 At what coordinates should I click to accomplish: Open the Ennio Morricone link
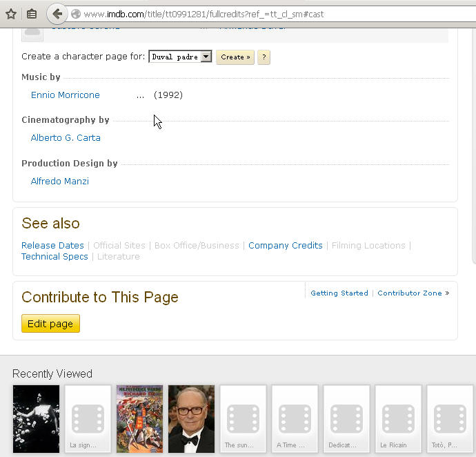click(x=66, y=95)
